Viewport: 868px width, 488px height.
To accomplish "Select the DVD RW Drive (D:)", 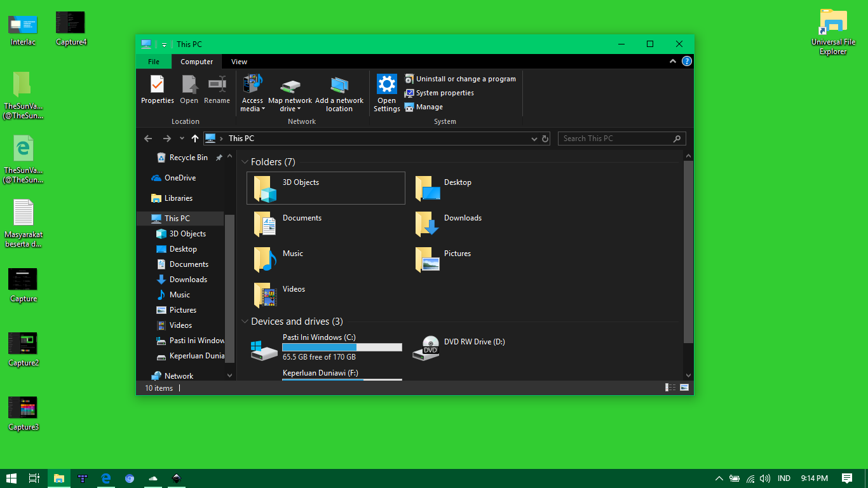I will click(x=474, y=342).
